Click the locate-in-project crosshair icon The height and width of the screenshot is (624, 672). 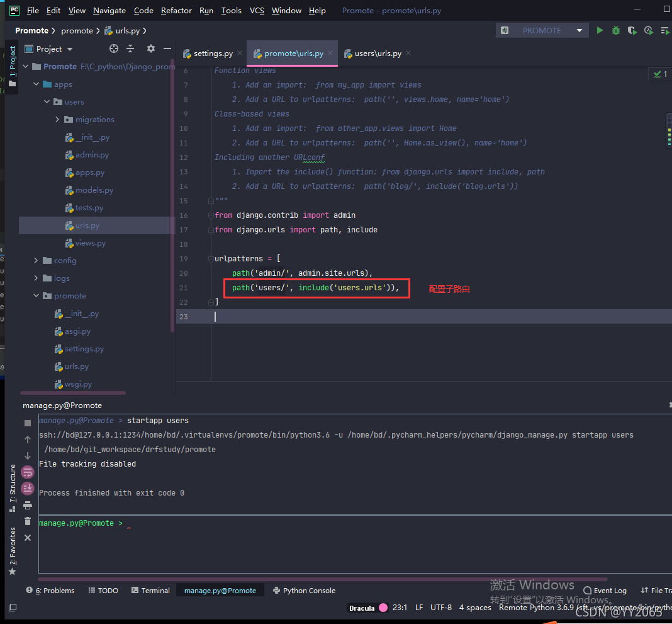click(x=113, y=48)
